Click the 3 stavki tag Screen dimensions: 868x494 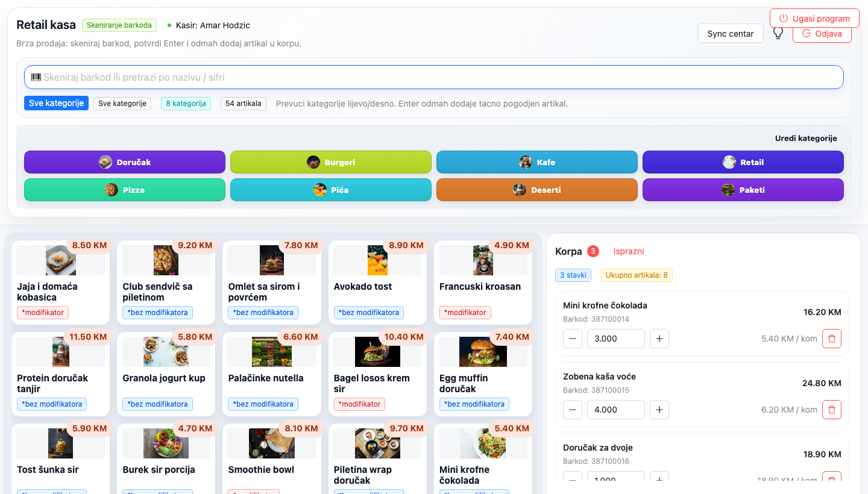[x=573, y=275]
